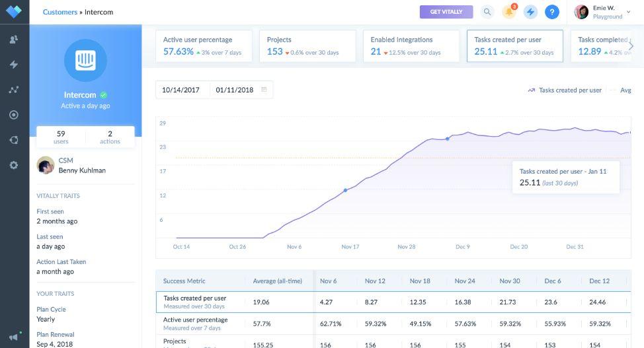The image size is (644, 348).
Task: Click the Action Last Taken label
Action: (x=61, y=261)
